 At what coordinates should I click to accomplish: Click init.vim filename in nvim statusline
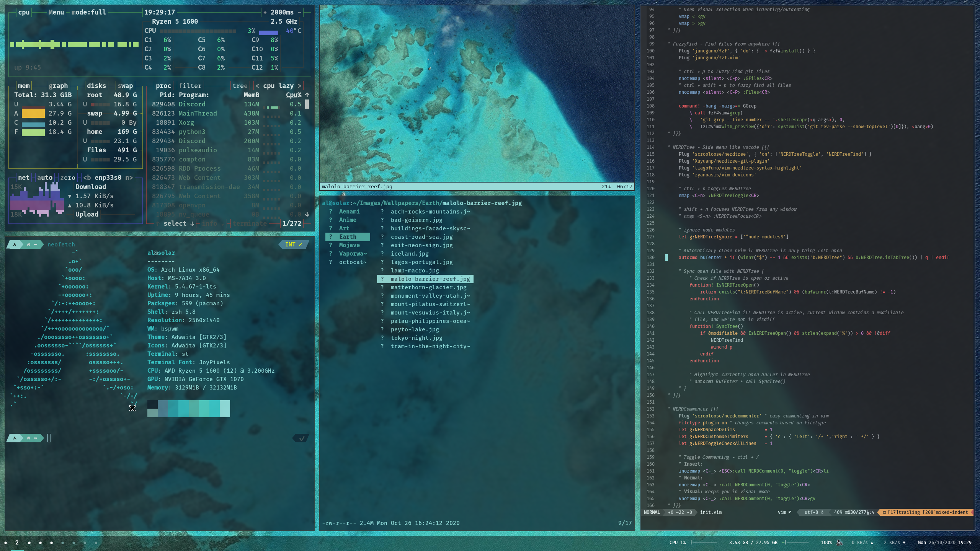coord(711,512)
